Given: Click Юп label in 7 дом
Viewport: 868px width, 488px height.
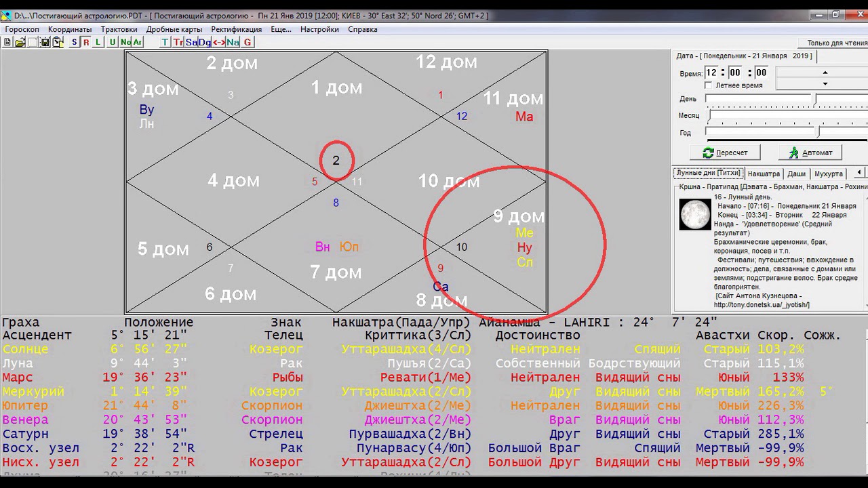Looking at the screenshot, I should 349,247.
